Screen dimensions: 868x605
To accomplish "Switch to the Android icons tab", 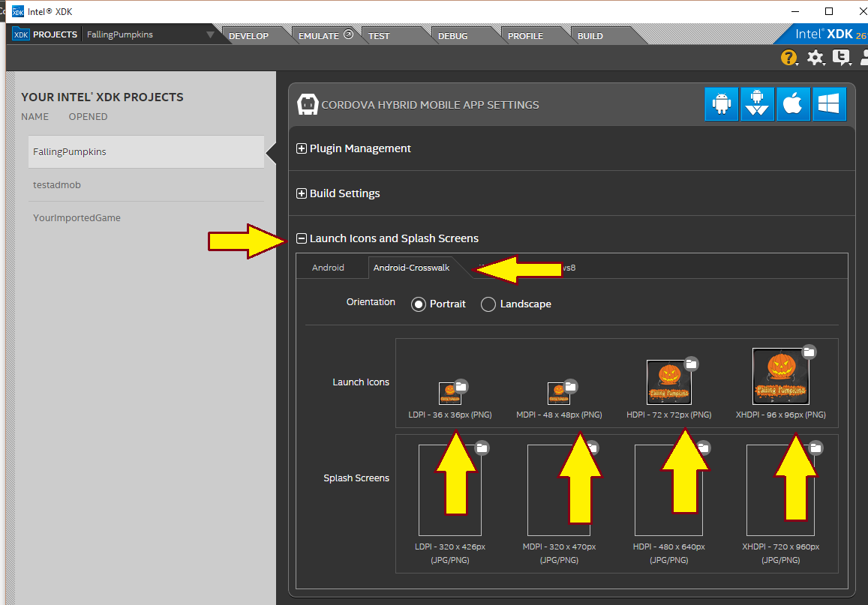I will coord(328,268).
